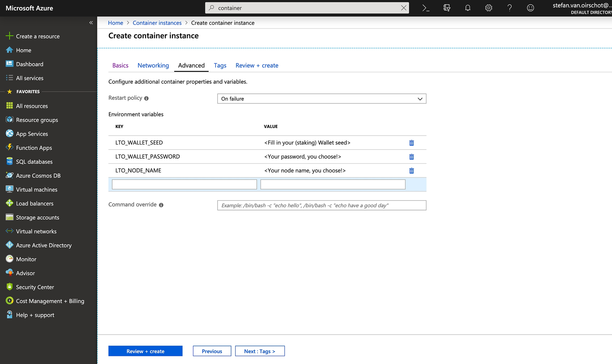Click Next : Tags button
The width and height of the screenshot is (612, 364).
260,351
